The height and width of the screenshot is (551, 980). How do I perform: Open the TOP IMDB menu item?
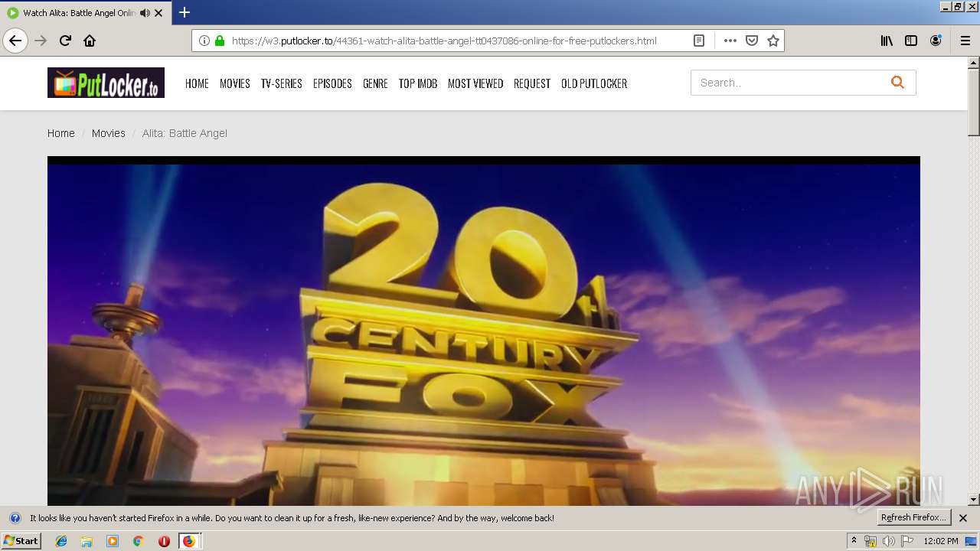coord(418,83)
